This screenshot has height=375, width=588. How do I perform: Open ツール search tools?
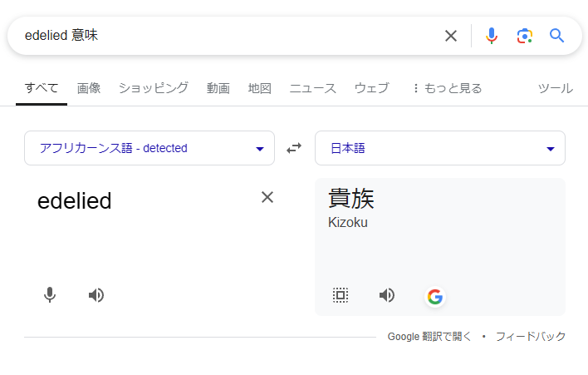tap(556, 89)
